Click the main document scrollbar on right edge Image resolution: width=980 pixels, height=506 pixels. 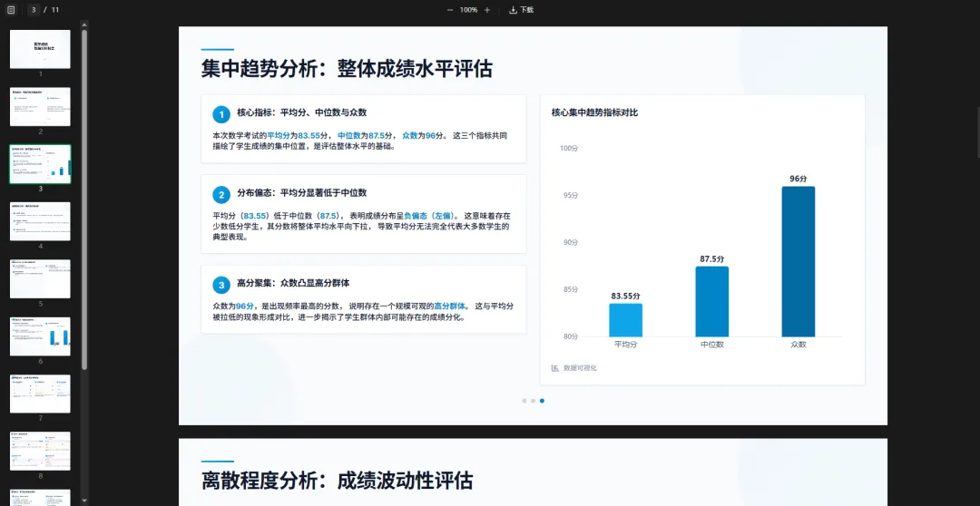977,131
